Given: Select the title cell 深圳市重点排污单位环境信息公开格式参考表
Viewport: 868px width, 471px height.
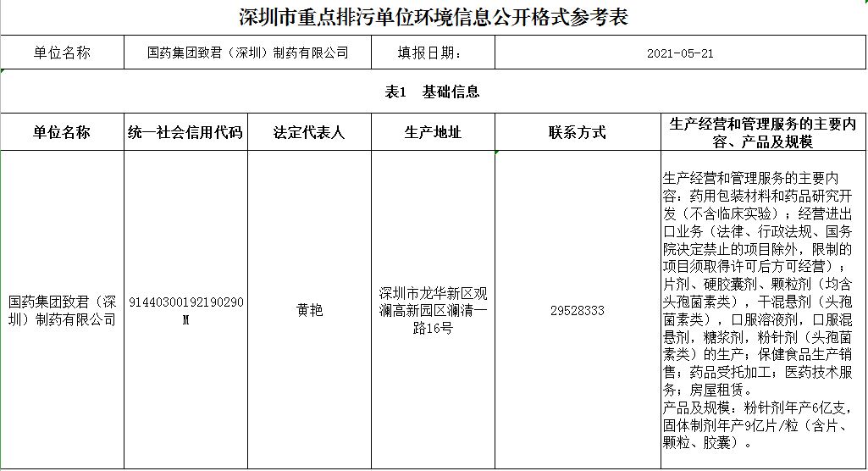Looking at the screenshot, I should pos(434,17).
